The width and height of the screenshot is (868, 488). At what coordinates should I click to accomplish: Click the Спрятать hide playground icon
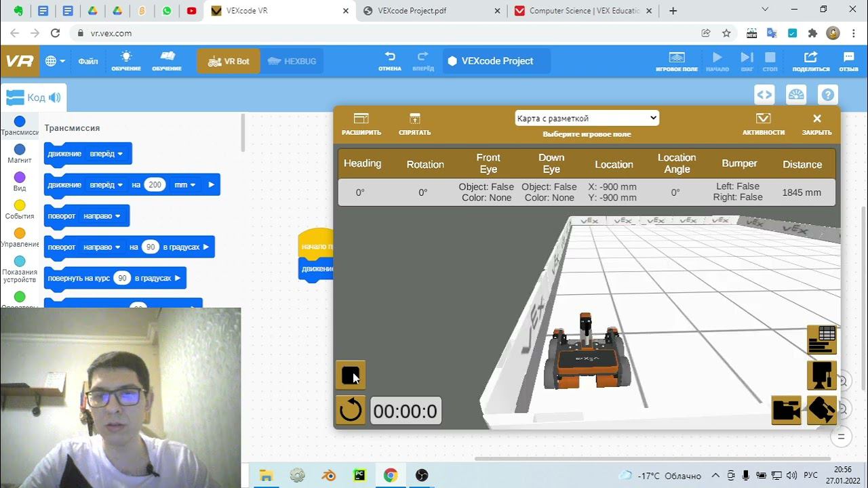coord(414,124)
